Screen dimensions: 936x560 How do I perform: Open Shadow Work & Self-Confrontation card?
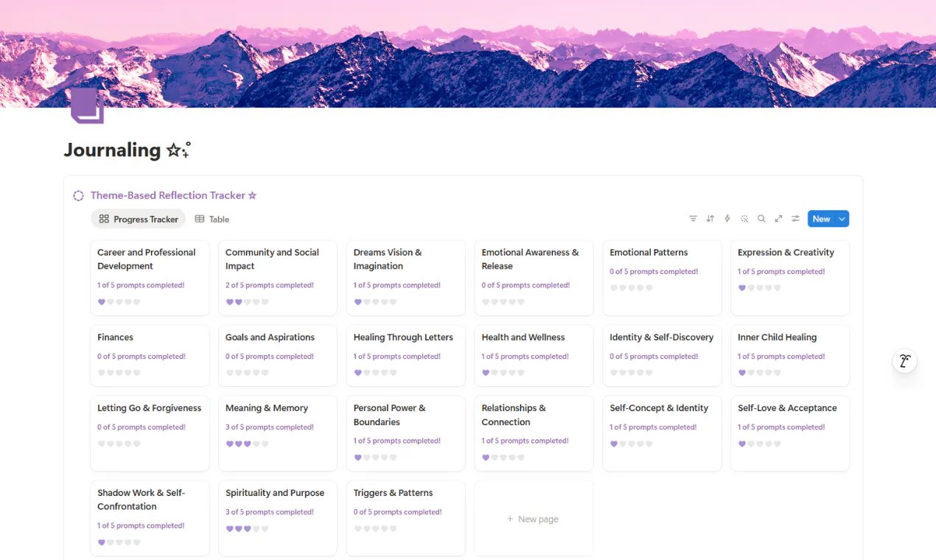point(150,519)
